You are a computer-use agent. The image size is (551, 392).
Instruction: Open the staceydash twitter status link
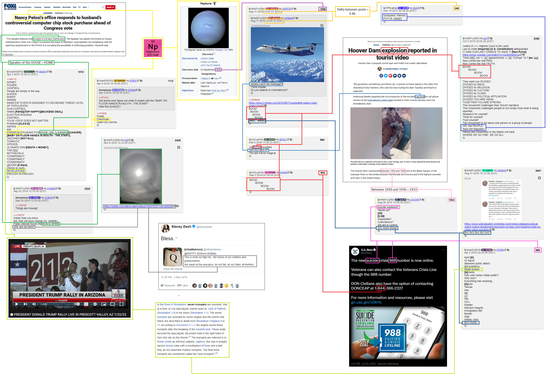point(138,206)
